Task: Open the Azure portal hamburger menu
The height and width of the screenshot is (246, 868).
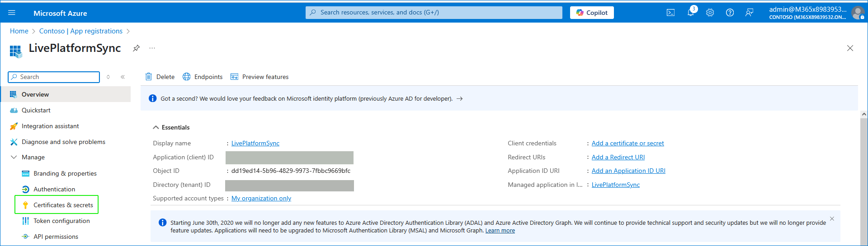Action: (12, 13)
